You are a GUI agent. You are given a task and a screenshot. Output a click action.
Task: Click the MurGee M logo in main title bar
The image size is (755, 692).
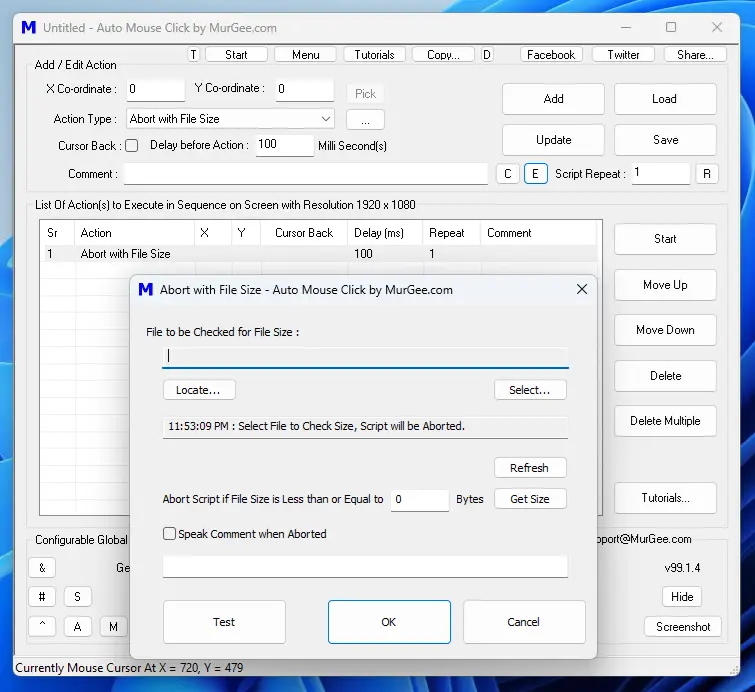[x=29, y=27]
